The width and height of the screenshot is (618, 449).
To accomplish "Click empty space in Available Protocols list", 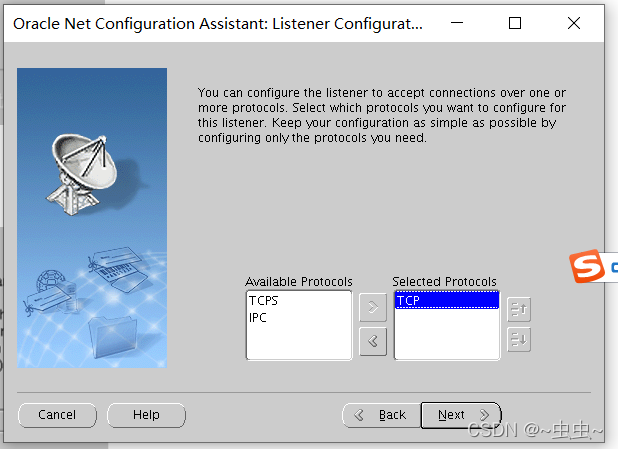I will (x=298, y=340).
